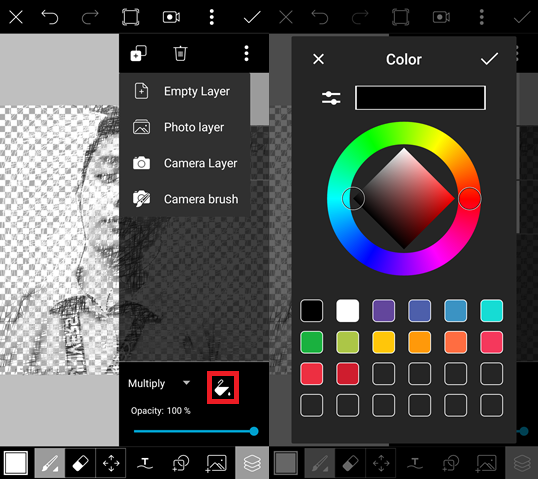The height and width of the screenshot is (479, 538).
Task: Delete the layer with the trash icon
Action: 180,53
